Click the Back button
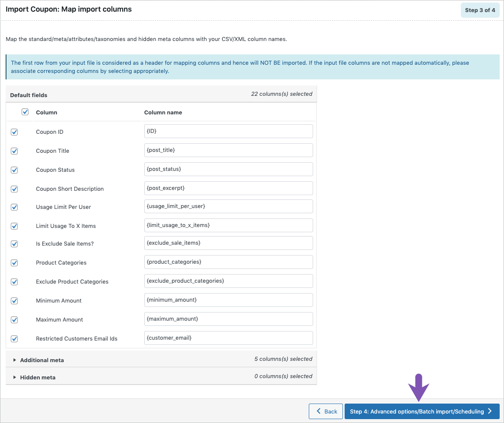This screenshot has width=504, height=423. [x=326, y=411]
